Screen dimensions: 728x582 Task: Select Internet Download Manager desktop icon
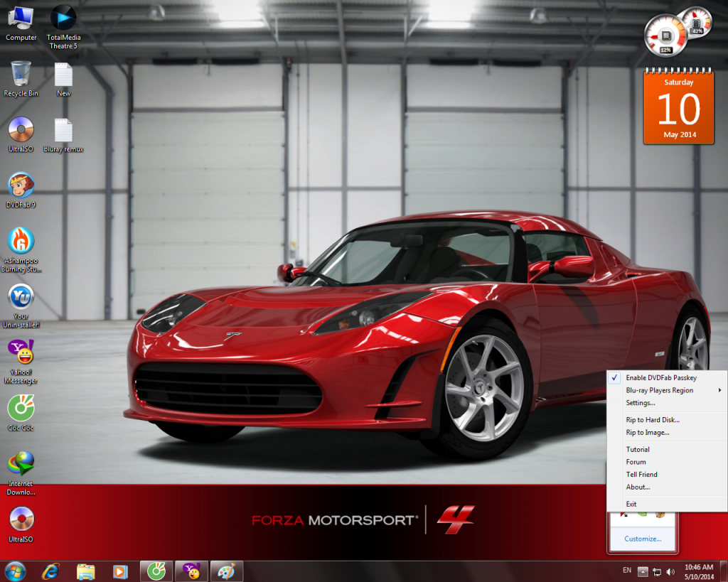point(21,473)
